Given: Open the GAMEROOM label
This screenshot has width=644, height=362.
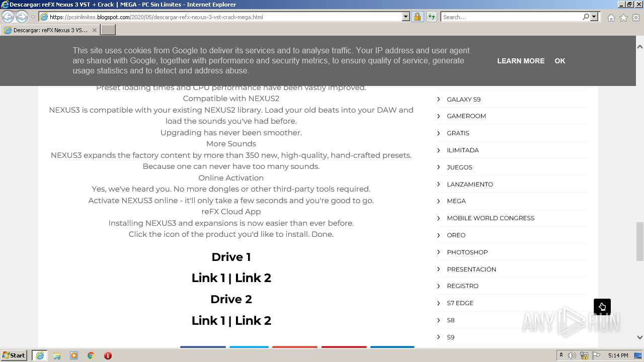Looking at the screenshot, I should coord(466,116).
